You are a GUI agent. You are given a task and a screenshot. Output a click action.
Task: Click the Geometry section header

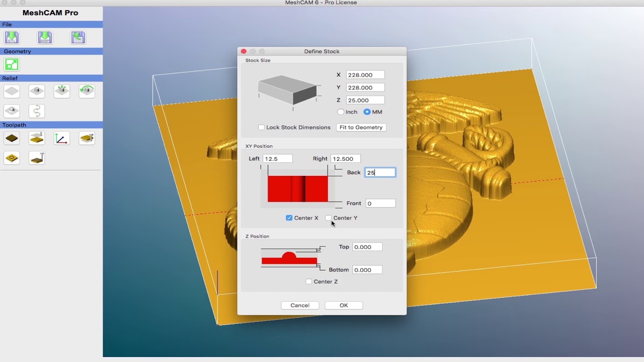(x=51, y=51)
